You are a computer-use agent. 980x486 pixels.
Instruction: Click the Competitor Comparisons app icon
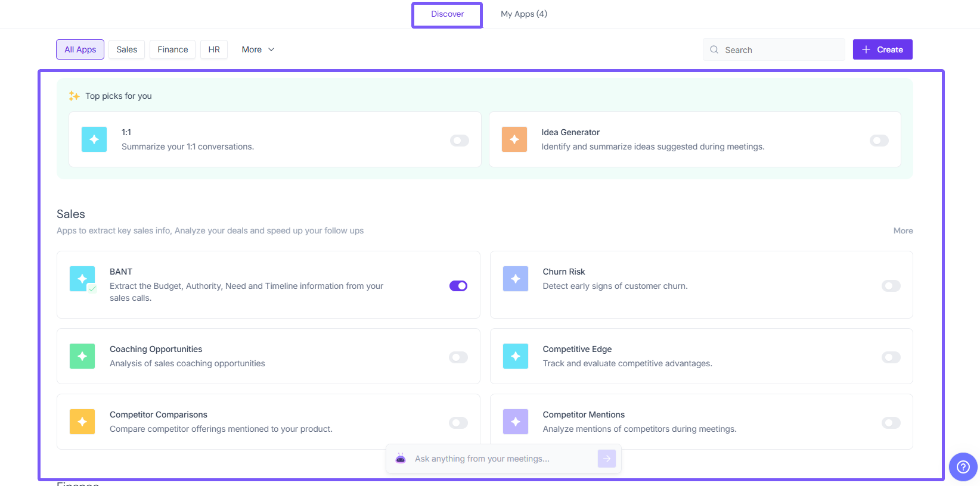pos(82,422)
